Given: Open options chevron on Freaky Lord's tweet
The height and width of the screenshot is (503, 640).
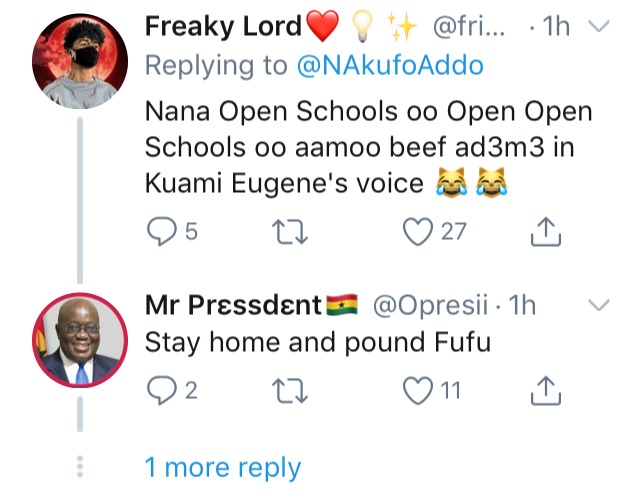Looking at the screenshot, I should [x=600, y=28].
